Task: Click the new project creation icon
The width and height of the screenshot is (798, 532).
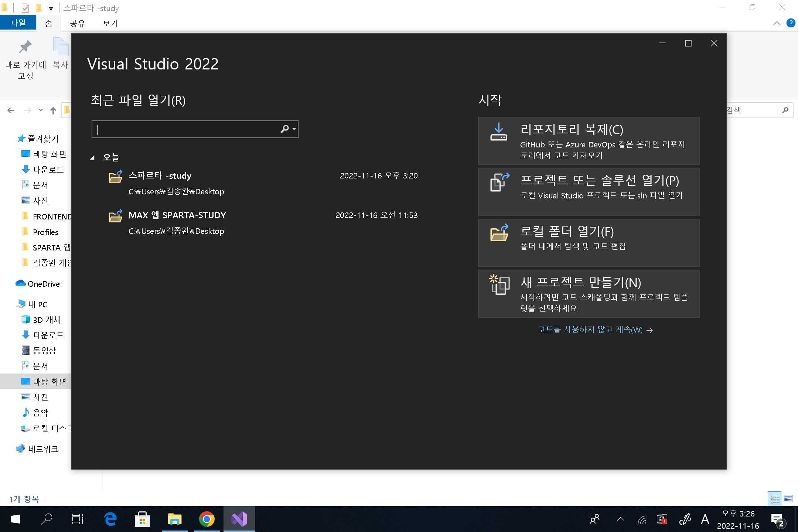Action: click(x=499, y=284)
